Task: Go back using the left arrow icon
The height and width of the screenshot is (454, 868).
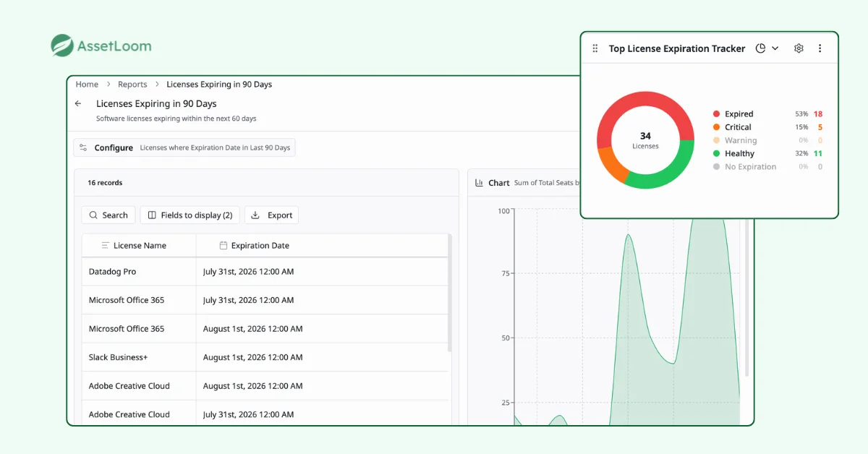Action: (x=78, y=104)
